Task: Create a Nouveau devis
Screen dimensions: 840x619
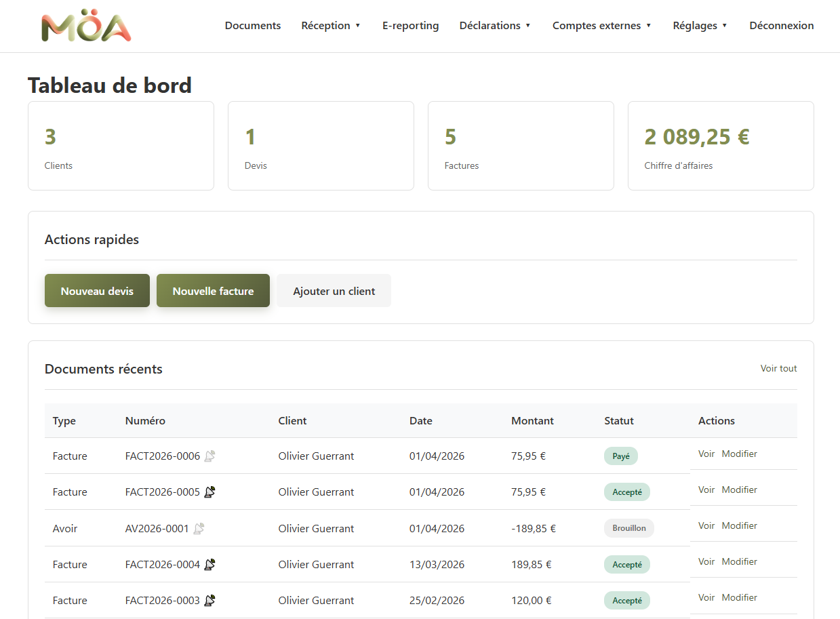Action: (97, 291)
